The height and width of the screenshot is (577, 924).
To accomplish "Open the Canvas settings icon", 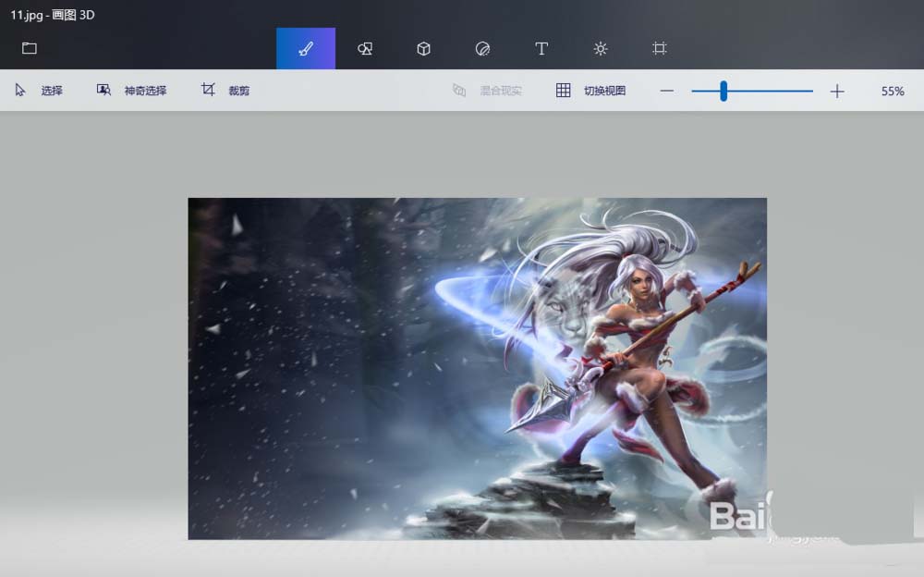I will click(x=659, y=48).
